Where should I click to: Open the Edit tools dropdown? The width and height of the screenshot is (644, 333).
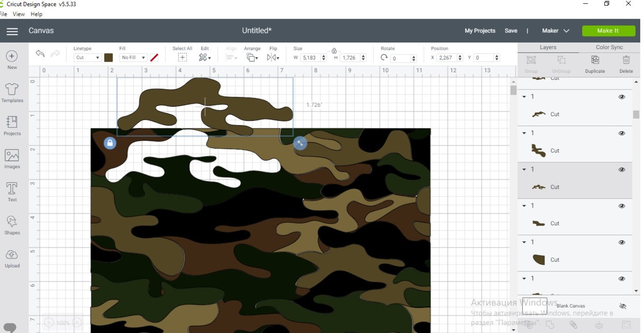(205, 58)
